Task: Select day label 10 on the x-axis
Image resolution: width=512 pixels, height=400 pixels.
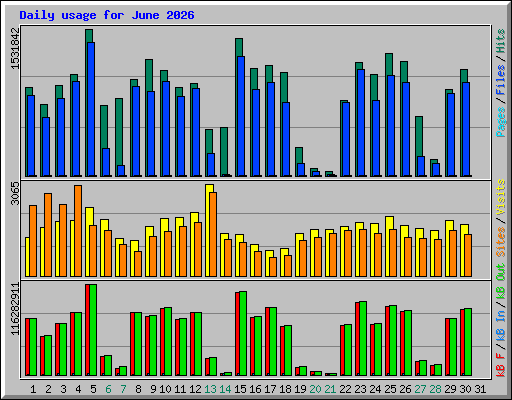Action: tap(165, 389)
